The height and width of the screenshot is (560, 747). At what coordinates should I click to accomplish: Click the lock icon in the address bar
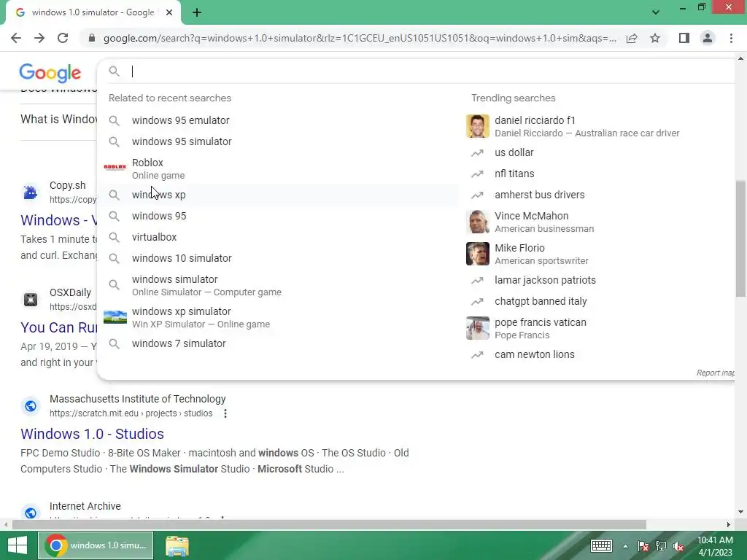pos(92,38)
